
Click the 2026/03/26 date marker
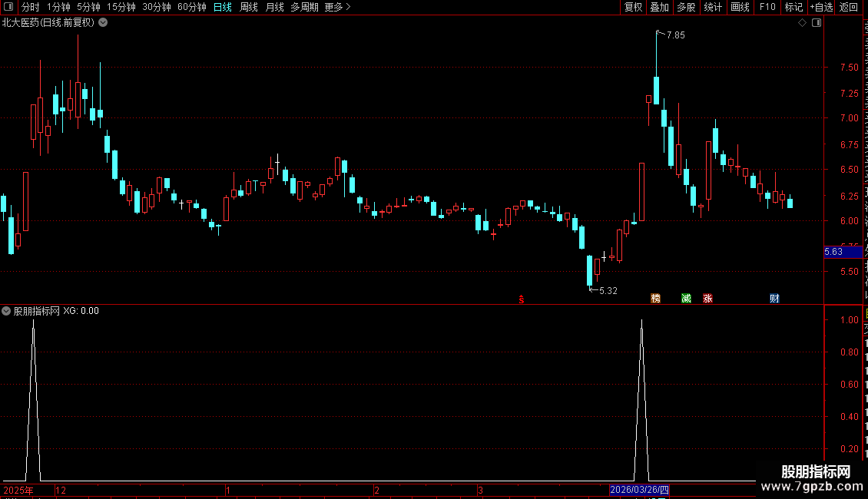639,490
